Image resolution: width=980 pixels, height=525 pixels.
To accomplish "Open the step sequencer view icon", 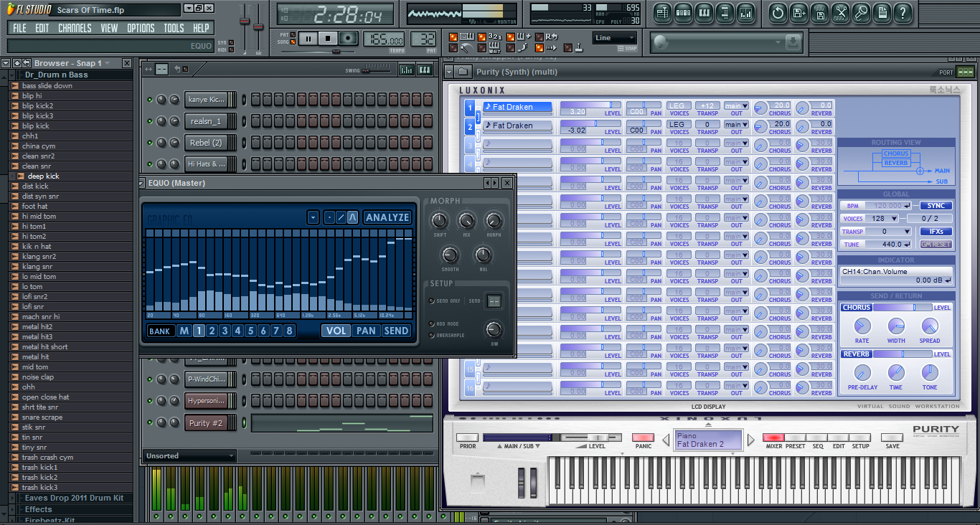I will (683, 12).
